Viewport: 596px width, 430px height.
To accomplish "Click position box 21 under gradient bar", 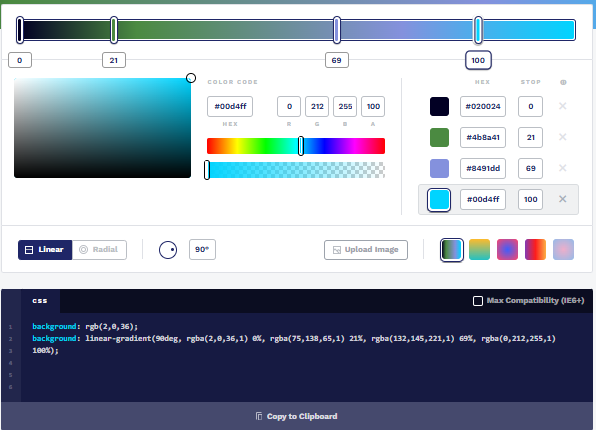I will 114,60.
